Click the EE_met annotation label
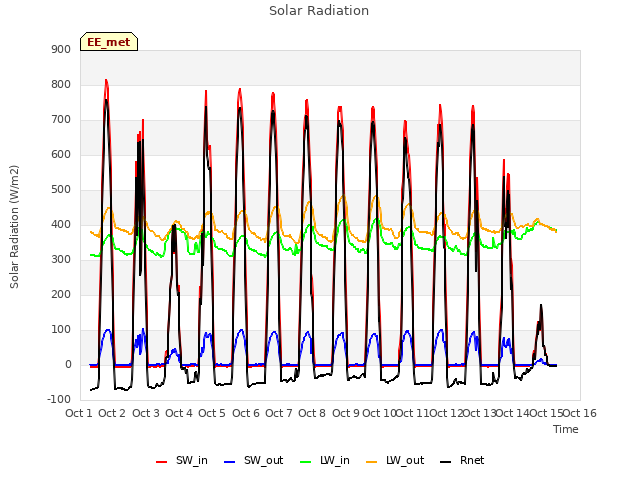This screenshot has height=480, width=640. pos(109,42)
